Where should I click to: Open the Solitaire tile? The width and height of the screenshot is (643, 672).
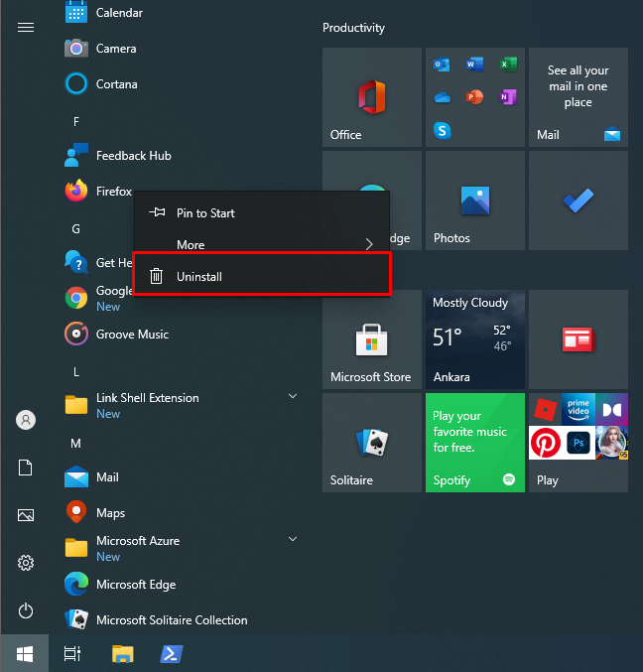coord(372,443)
